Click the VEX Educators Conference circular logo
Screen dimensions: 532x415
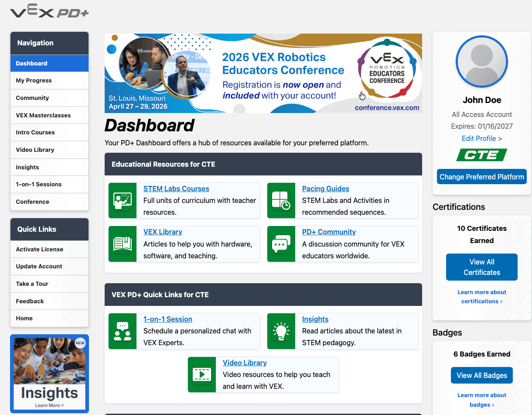click(x=387, y=68)
